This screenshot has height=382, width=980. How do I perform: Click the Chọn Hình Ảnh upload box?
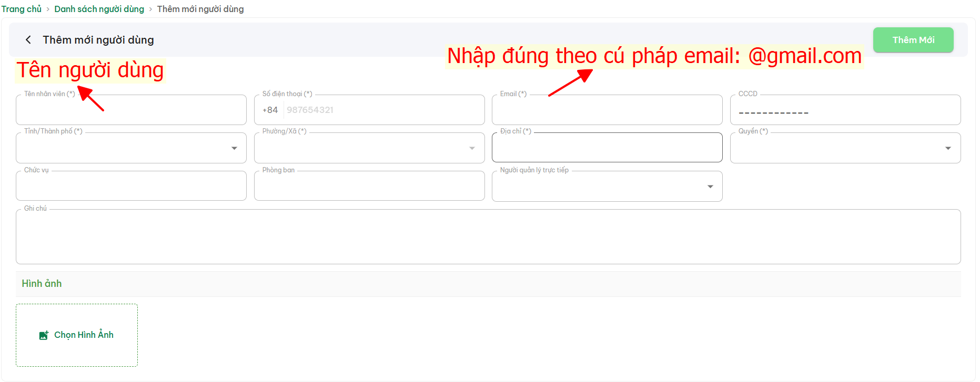(x=77, y=335)
